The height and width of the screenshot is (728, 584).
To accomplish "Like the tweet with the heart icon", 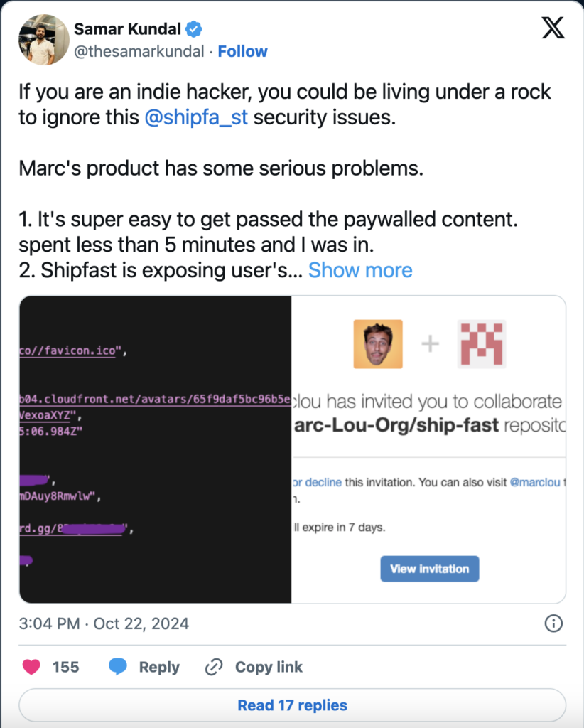I will 31,667.
